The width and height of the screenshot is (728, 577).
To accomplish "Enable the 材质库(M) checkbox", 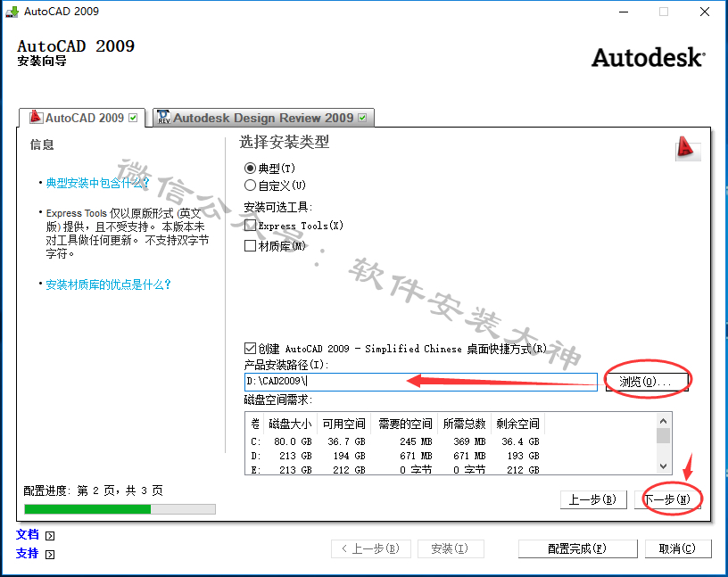I will [x=250, y=245].
